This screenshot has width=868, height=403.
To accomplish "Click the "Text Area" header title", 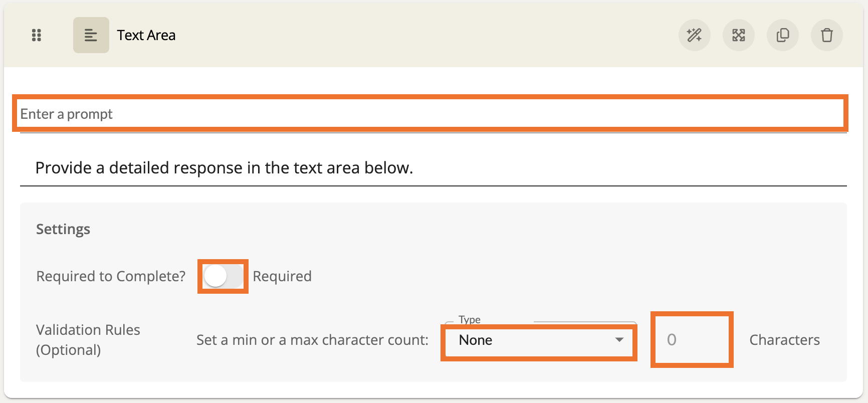I will (146, 35).
